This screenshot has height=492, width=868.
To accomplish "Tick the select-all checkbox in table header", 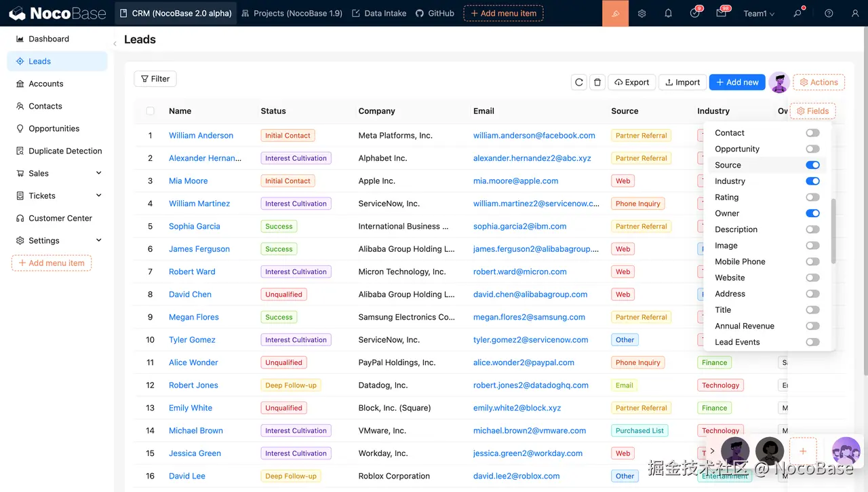I will point(151,111).
